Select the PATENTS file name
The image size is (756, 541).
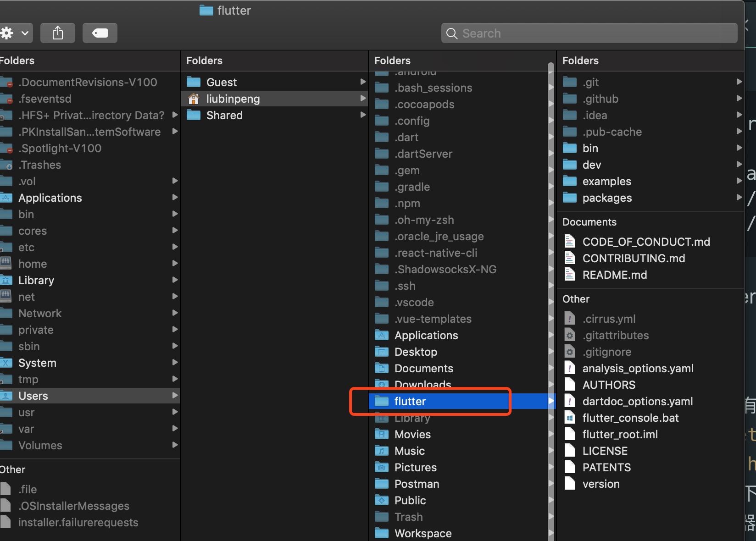pos(607,468)
